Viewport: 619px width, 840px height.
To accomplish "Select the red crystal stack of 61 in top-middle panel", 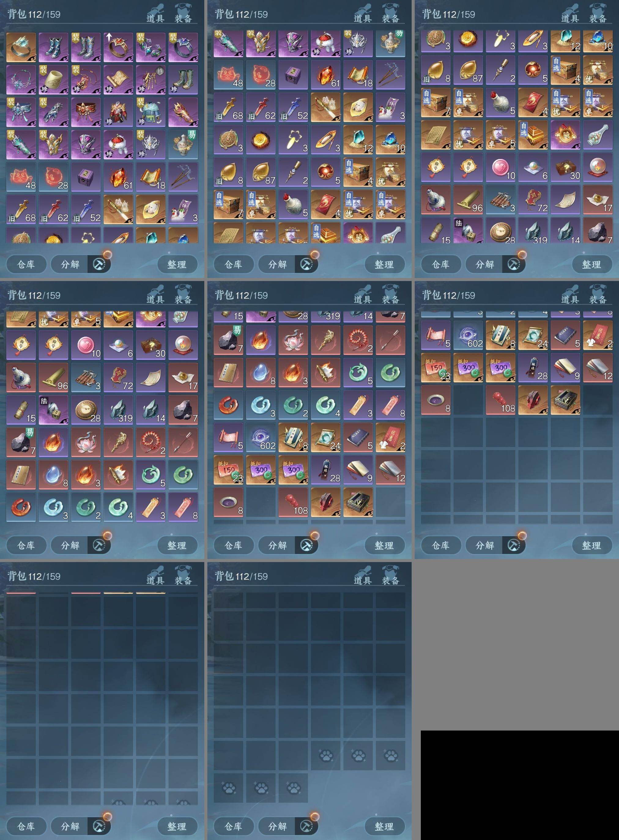I will 326,75.
